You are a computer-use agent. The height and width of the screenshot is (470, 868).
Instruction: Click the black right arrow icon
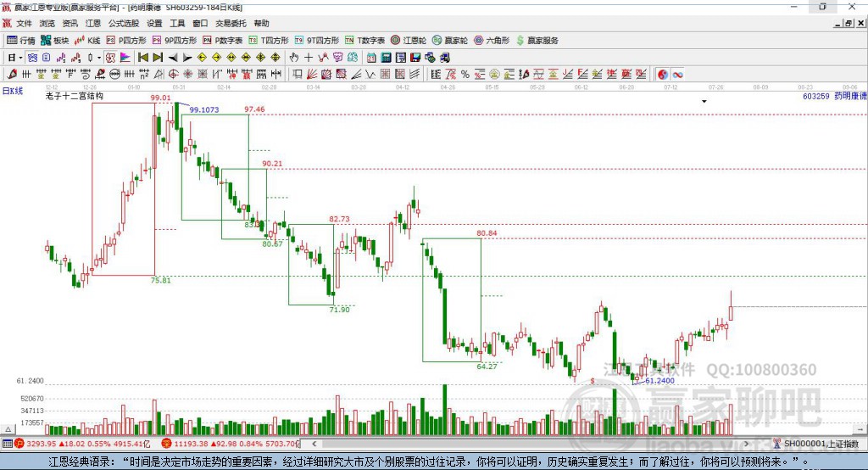[187, 58]
